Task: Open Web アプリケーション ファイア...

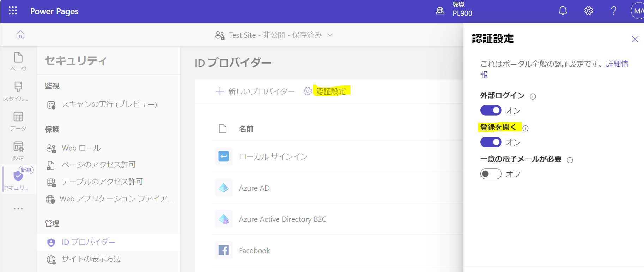Action: pos(116,199)
